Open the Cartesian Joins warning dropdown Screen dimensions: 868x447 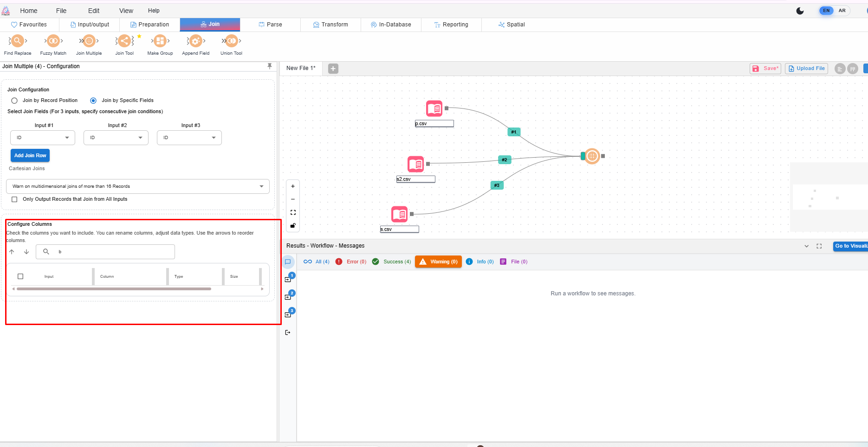pos(138,186)
